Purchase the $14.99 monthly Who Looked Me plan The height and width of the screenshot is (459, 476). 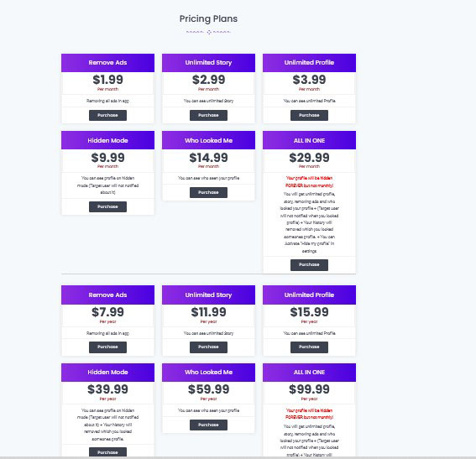pyautogui.click(x=208, y=192)
